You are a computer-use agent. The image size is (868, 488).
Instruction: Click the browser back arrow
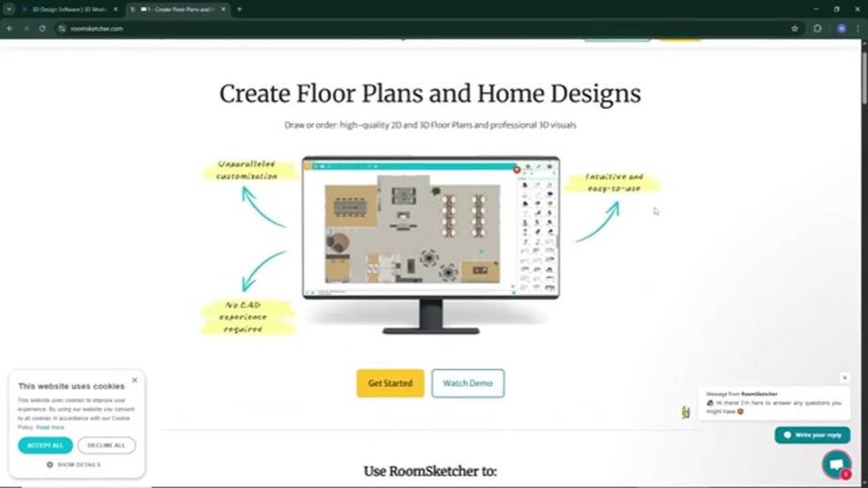[x=10, y=28]
